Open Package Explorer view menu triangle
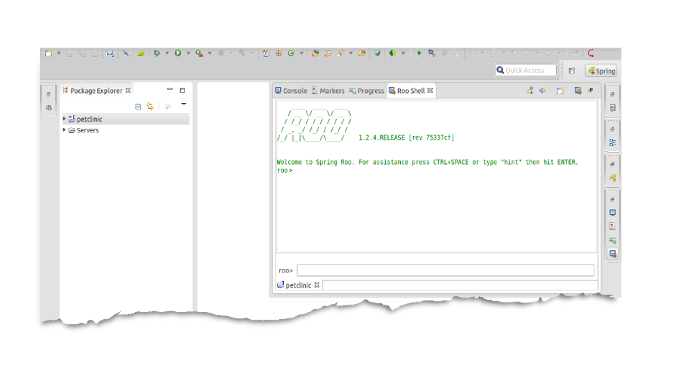 tap(183, 104)
